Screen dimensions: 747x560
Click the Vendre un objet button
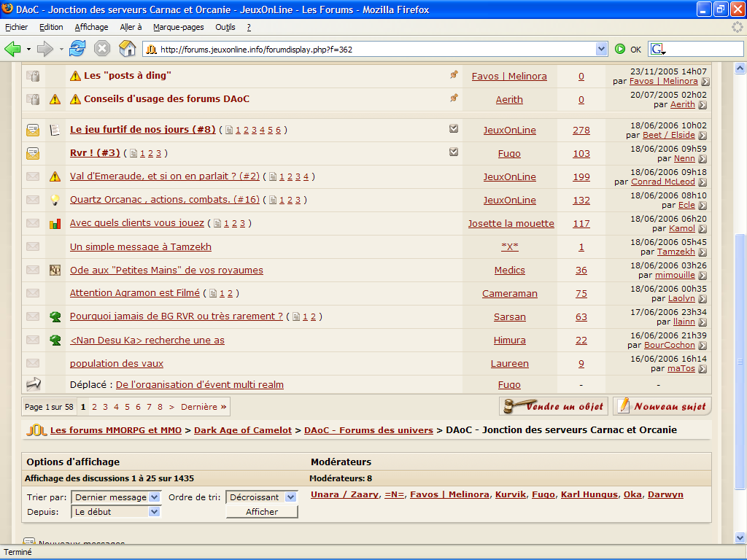click(554, 406)
